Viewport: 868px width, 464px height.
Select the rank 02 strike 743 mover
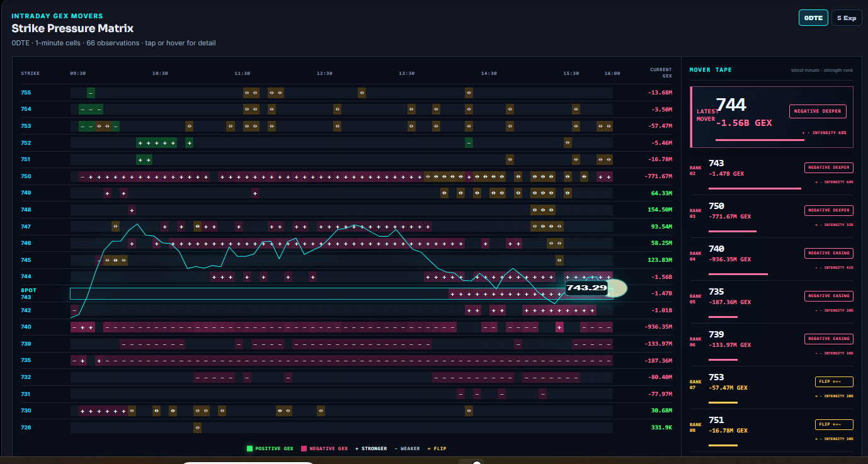(x=772, y=174)
